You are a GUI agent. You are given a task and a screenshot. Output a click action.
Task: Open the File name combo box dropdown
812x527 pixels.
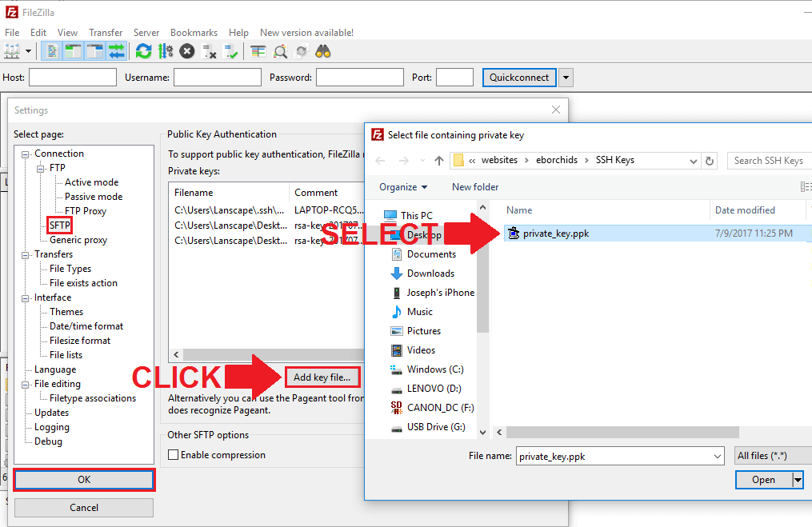(x=718, y=457)
